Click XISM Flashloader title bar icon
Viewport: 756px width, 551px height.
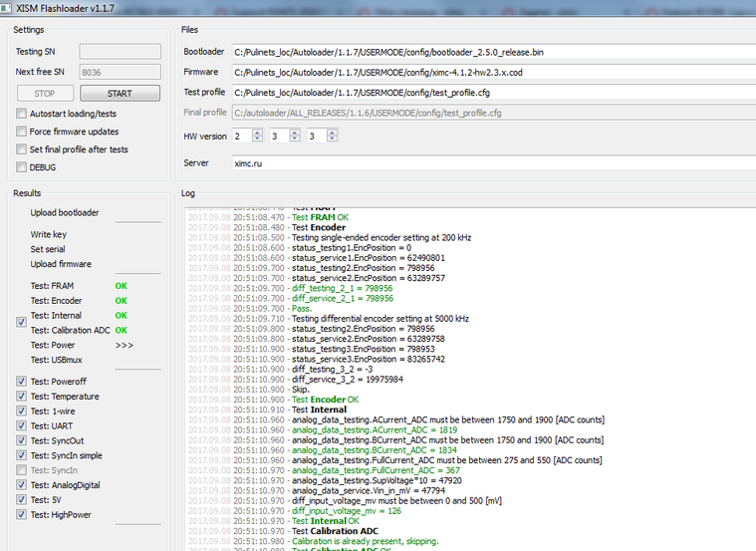point(6,8)
